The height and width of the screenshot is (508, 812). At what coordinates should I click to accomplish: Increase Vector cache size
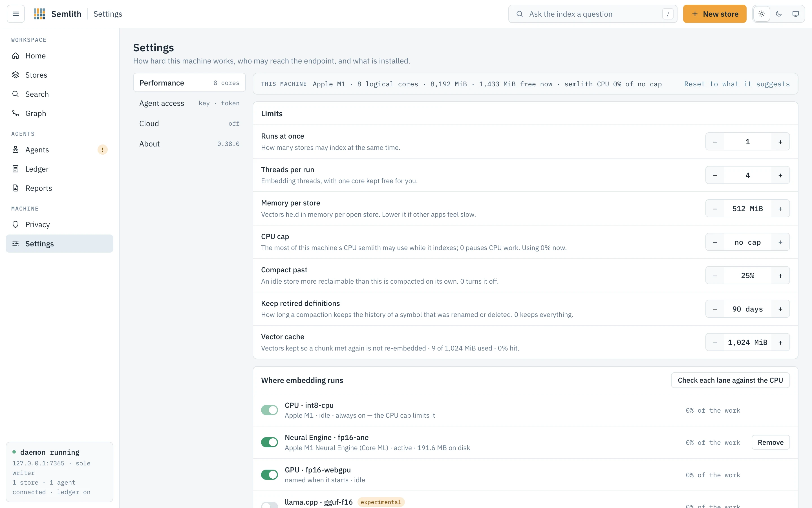780,342
